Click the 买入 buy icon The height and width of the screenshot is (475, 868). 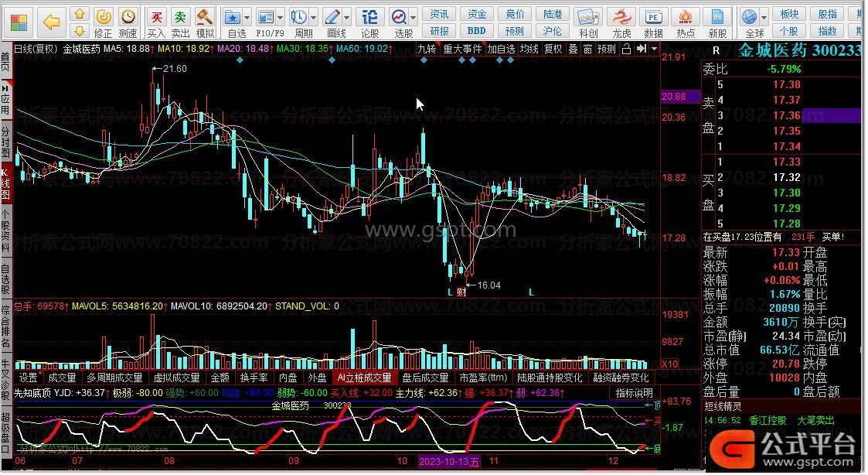tap(157, 17)
